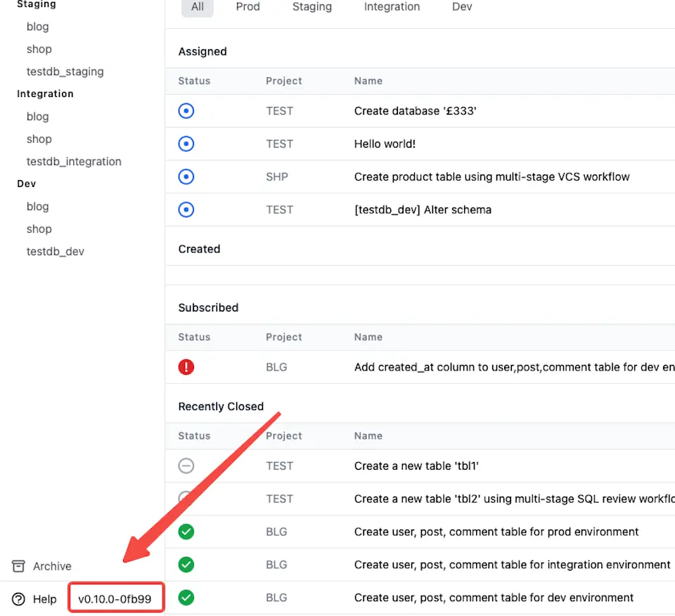Click the Hello world! in-progress status icon
675x616 pixels.
(x=186, y=144)
